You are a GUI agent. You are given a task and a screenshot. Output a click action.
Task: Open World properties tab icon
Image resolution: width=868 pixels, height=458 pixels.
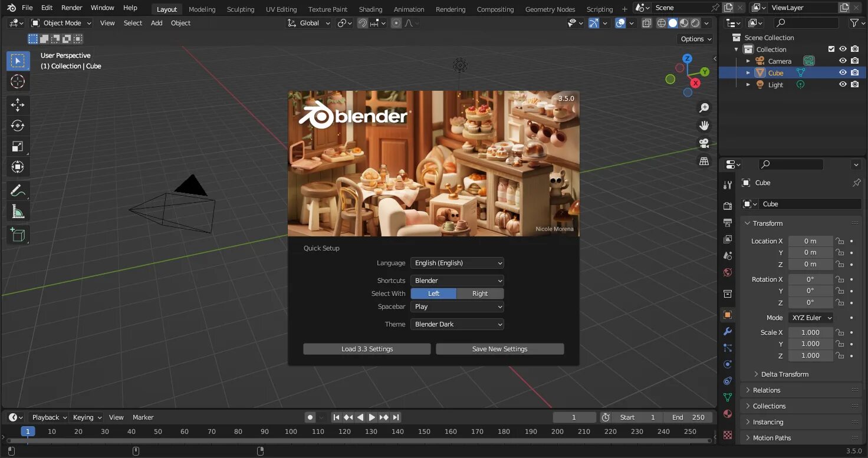(x=728, y=272)
